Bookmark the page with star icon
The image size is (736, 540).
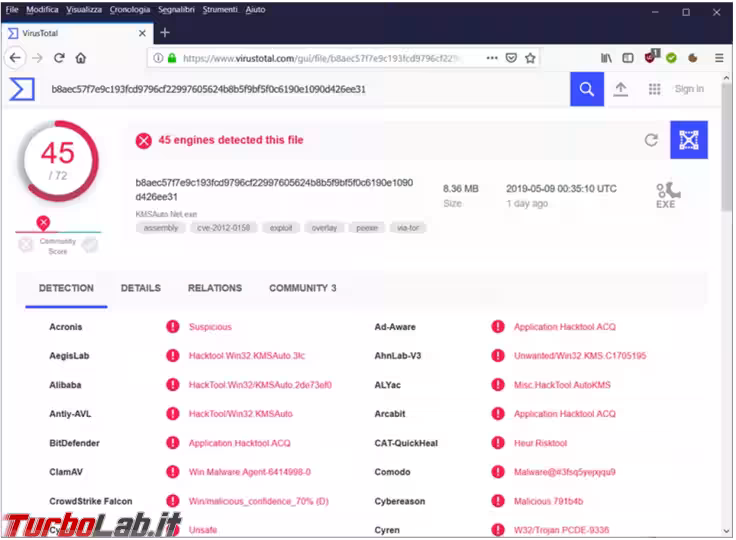530,58
